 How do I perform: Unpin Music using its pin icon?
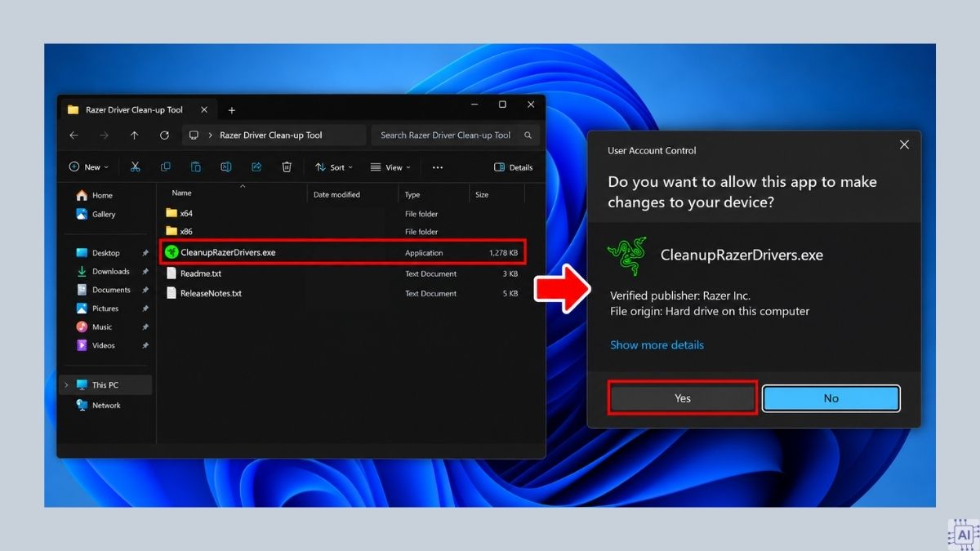click(145, 327)
